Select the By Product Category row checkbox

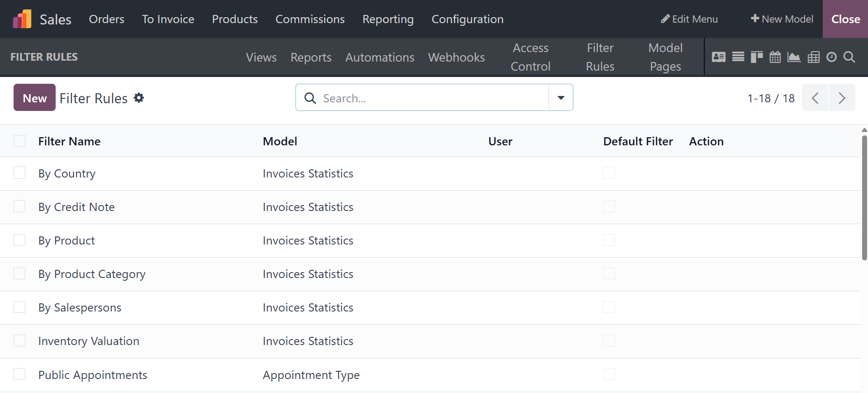pos(19,273)
